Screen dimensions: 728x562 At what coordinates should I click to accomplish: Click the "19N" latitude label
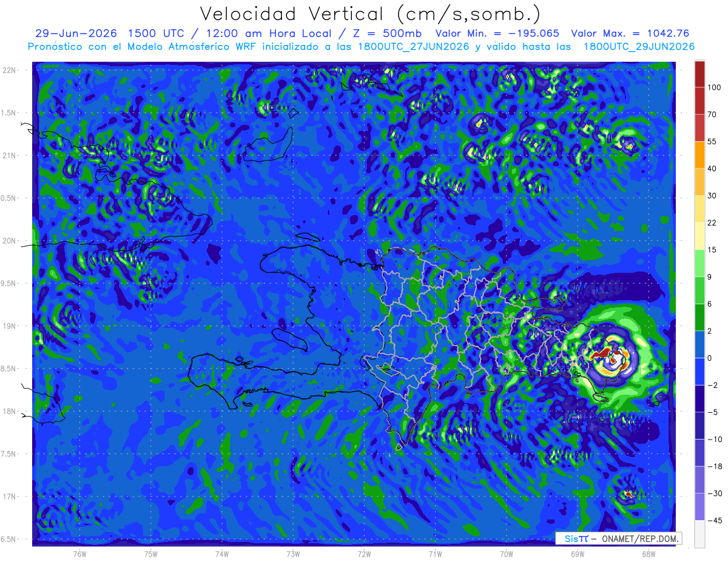click(10, 326)
